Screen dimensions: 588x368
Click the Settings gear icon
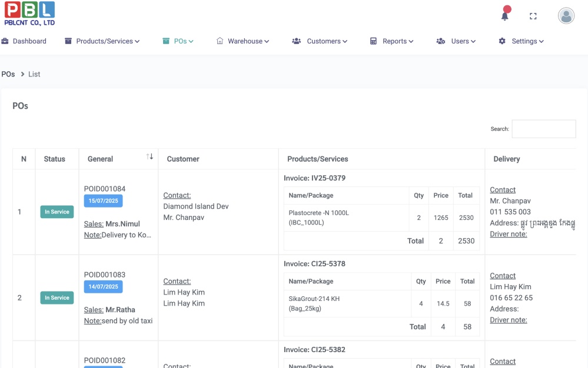[502, 41]
